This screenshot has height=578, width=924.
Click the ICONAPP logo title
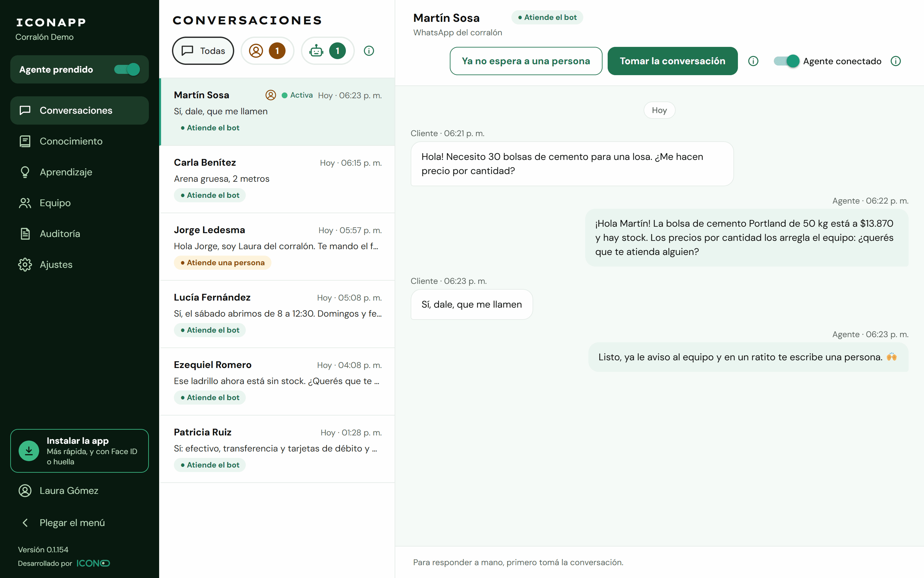pyautogui.click(x=51, y=22)
